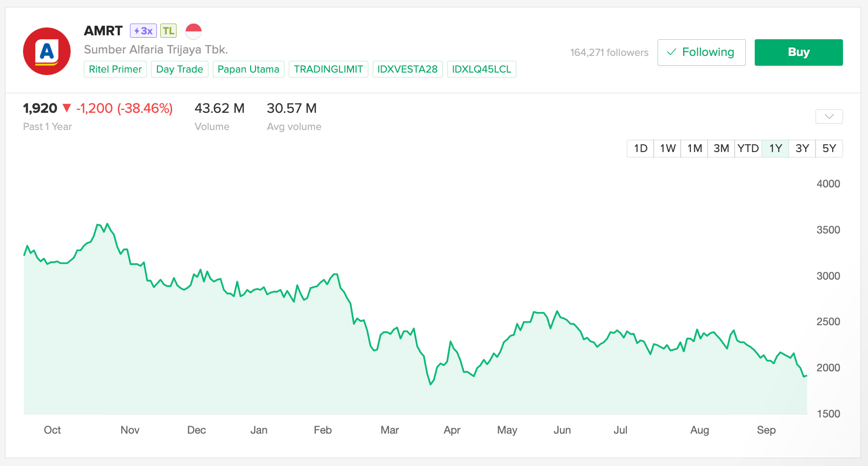The height and width of the screenshot is (466, 868).
Task: Click the 1500 price axis label
Action: point(828,414)
